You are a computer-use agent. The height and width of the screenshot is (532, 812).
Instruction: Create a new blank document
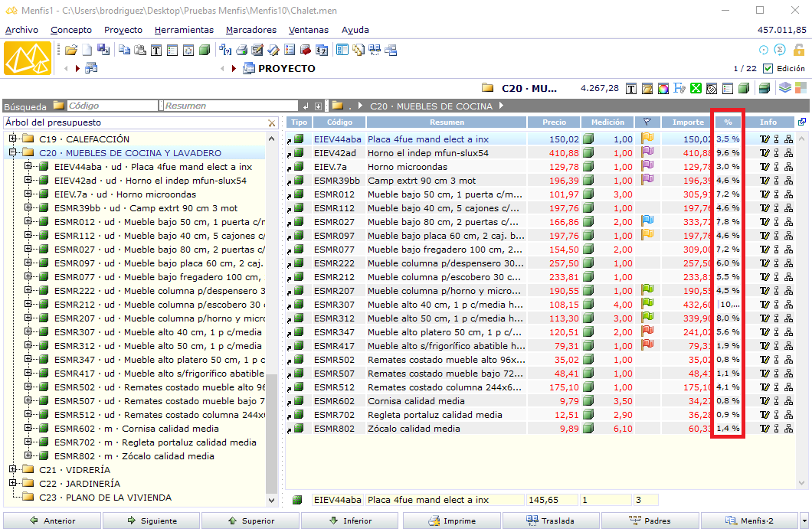click(x=87, y=50)
